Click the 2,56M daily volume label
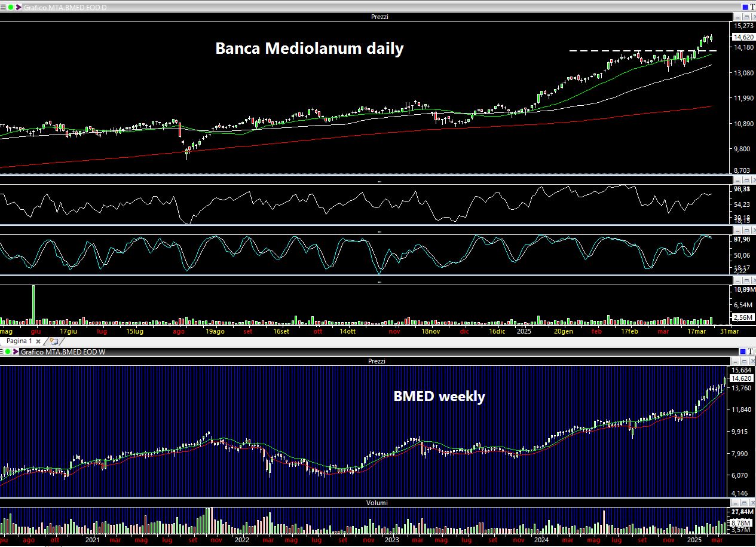Viewport: 756px width, 547px height. click(x=743, y=317)
